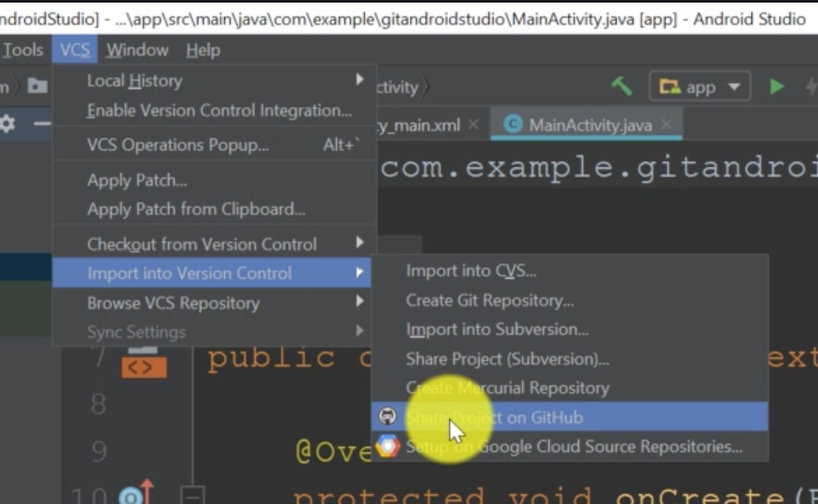Screen dimensions: 818x504
Task: Run the app with green play icon
Action: 776,86
